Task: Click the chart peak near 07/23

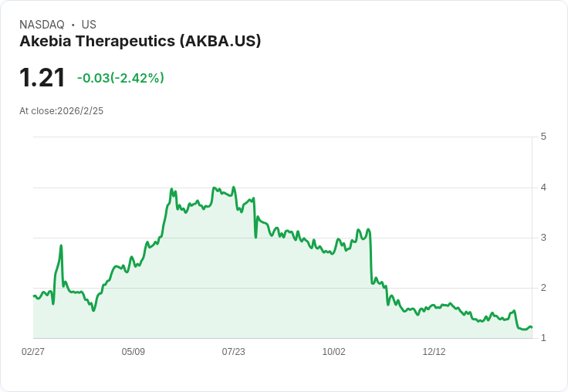Action: click(234, 188)
